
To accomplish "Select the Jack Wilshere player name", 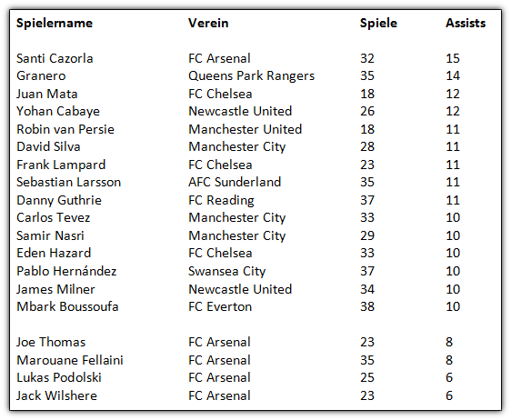I will (x=56, y=395).
